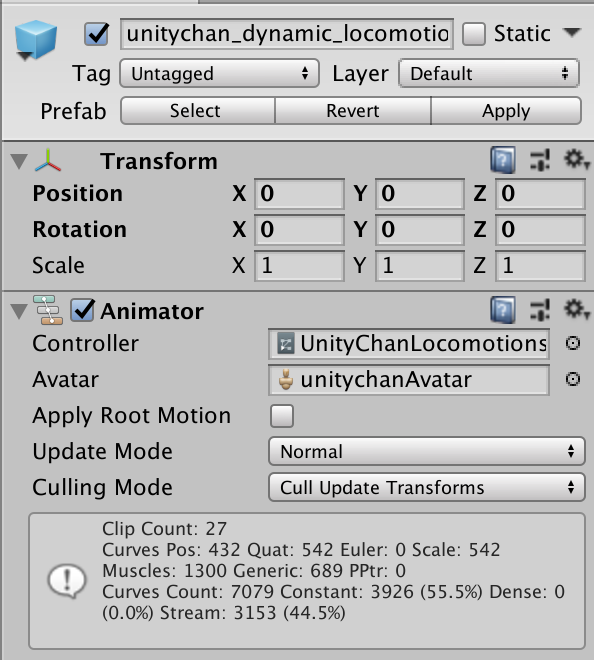
Task: Click the Prefab Apply button
Action: coord(506,111)
